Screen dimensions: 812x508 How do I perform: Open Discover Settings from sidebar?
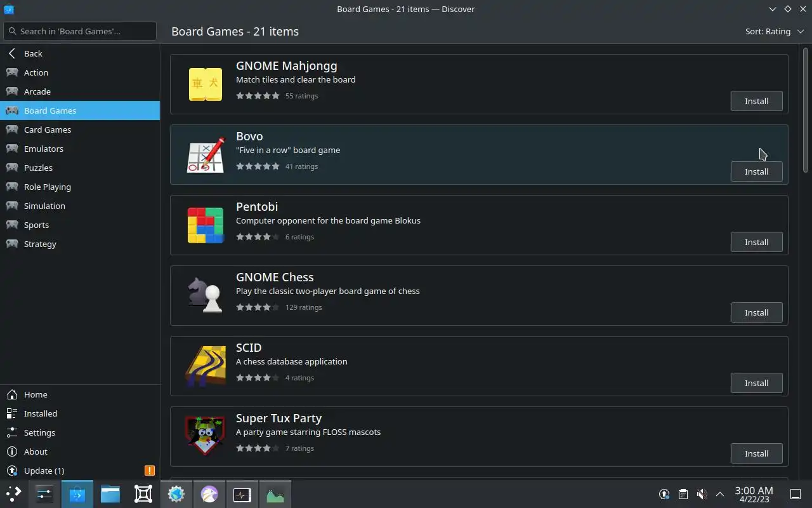coord(80,432)
